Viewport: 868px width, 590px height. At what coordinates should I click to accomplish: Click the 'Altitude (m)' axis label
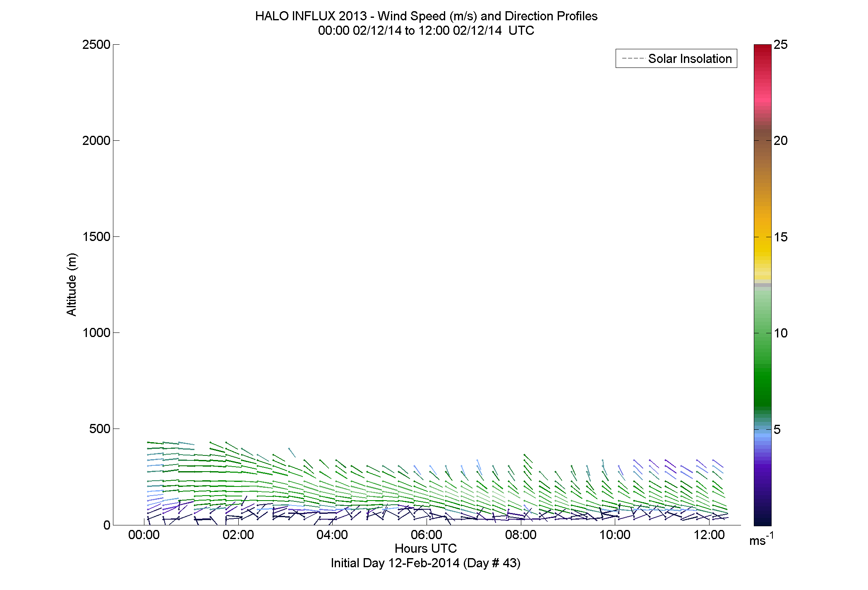71,284
